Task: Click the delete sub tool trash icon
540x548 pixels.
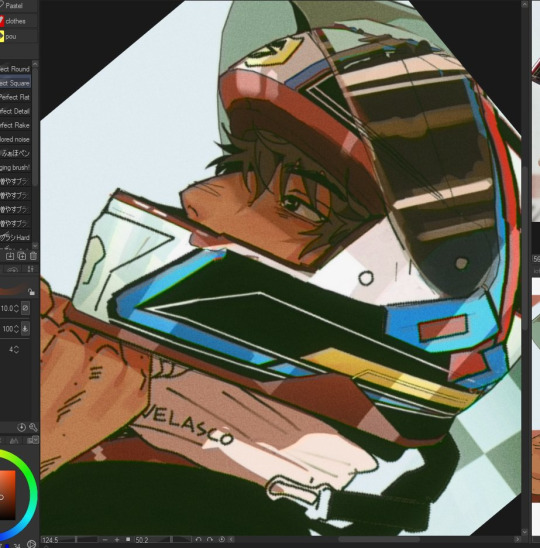Action: pyautogui.click(x=33, y=256)
